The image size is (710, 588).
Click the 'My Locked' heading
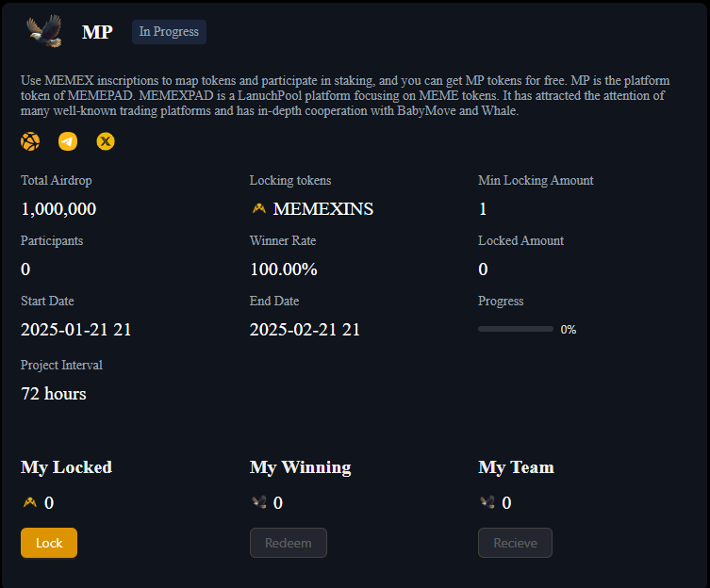(x=66, y=467)
